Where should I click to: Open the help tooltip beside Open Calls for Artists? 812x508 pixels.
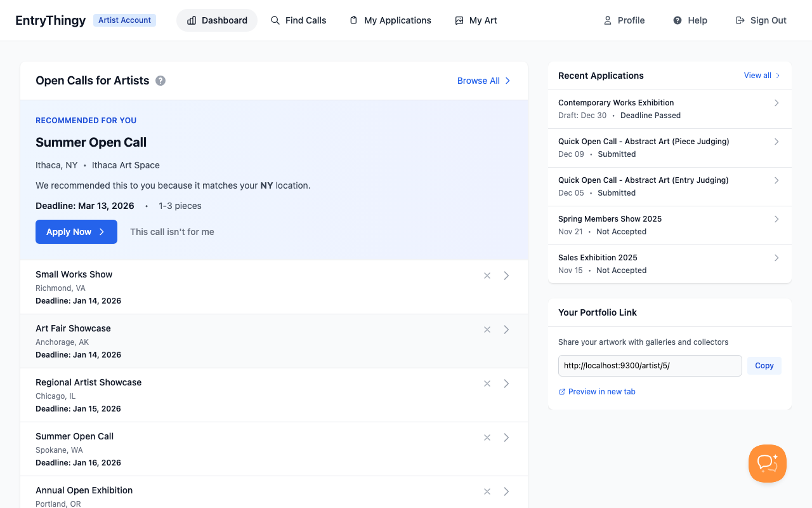(160, 81)
